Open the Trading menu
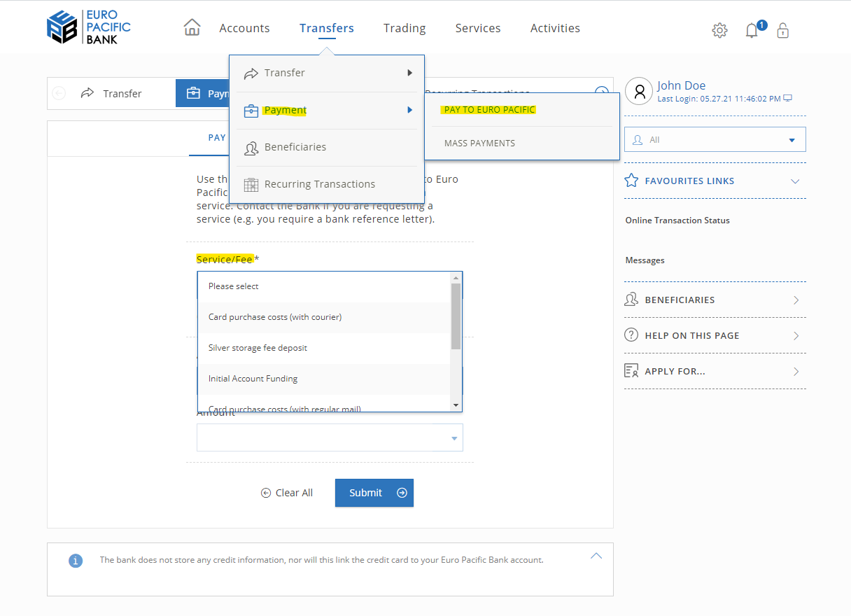 click(405, 28)
